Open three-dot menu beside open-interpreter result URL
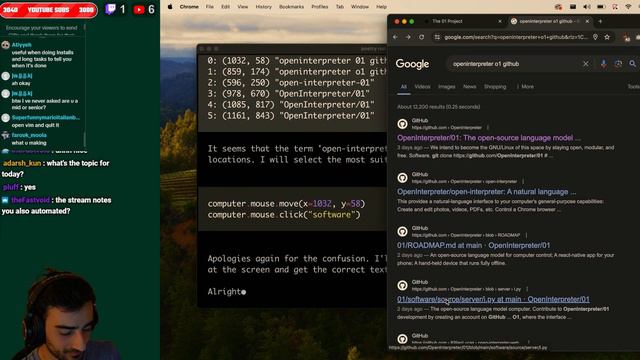640x360 pixels. tap(523, 181)
